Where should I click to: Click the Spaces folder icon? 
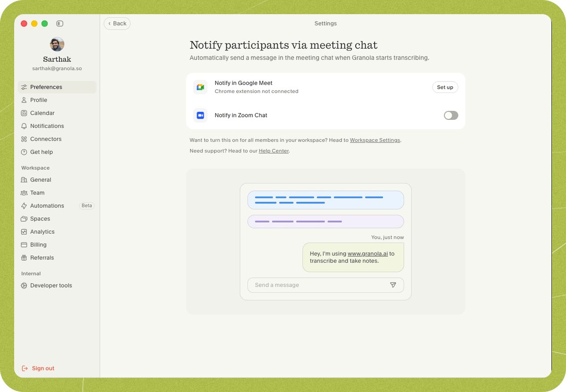[x=24, y=219]
